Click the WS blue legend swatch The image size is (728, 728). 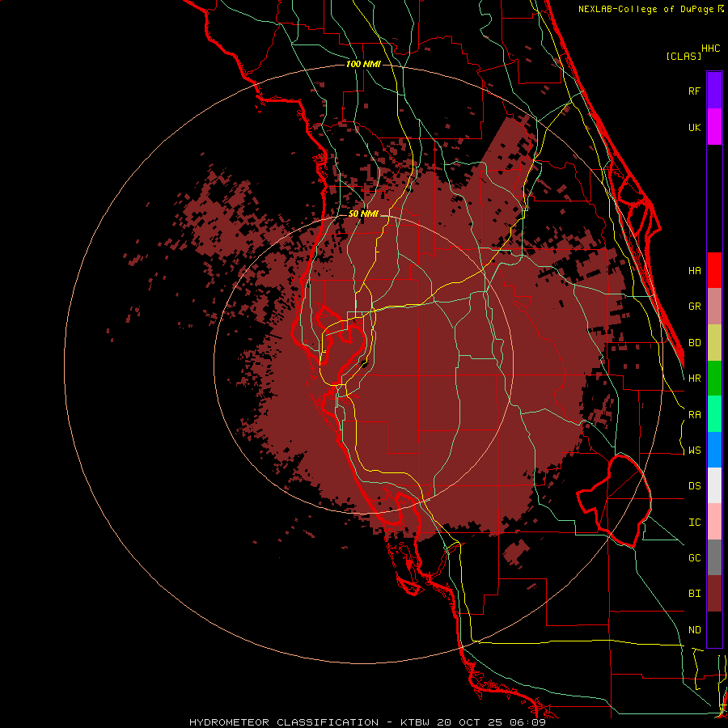(x=714, y=450)
